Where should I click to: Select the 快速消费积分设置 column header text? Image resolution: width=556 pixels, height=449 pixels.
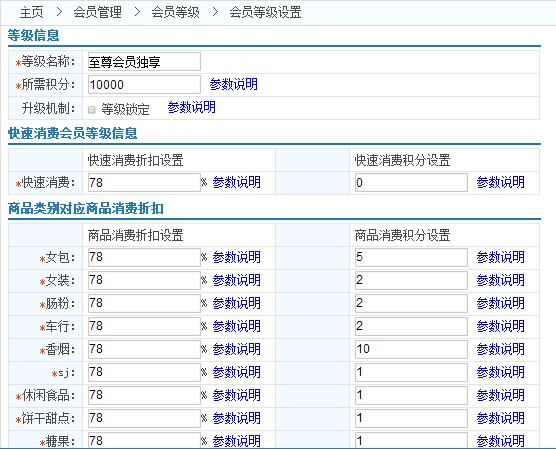(402, 160)
